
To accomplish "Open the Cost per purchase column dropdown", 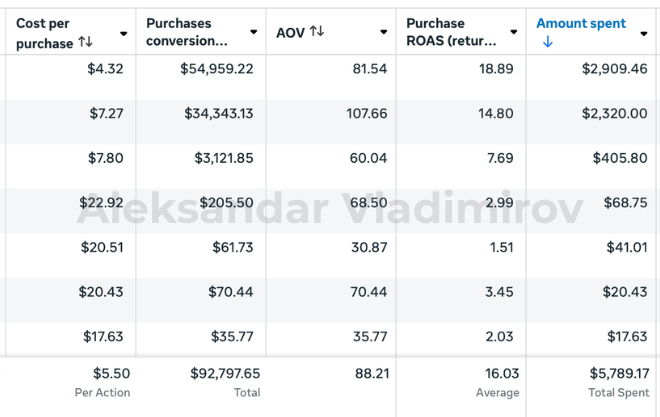I will 123,33.
